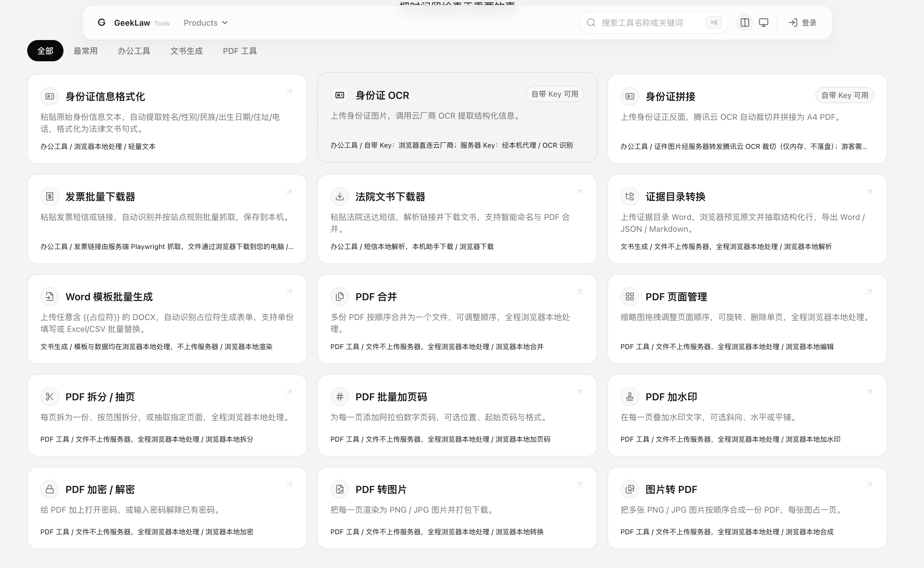This screenshot has height=568, width=924.
Task: Click the Word 模板批量生成 file icon
Action: click(x=50, y=297)
